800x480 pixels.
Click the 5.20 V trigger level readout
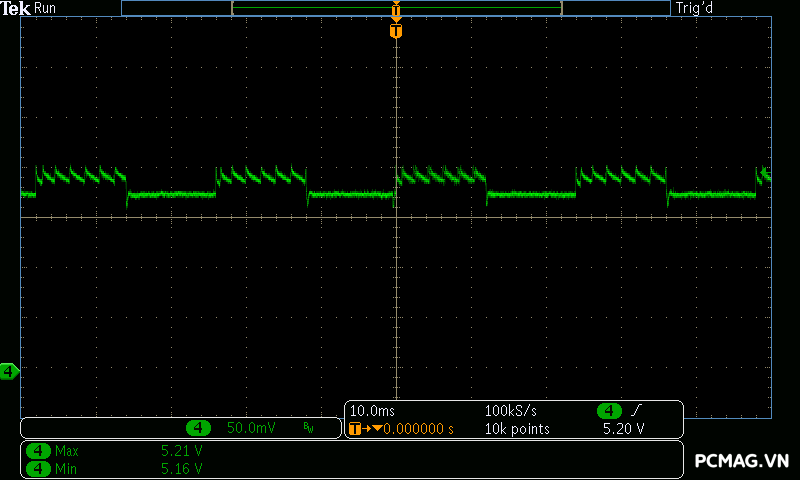pyautogui.click(x=622, y=429)
